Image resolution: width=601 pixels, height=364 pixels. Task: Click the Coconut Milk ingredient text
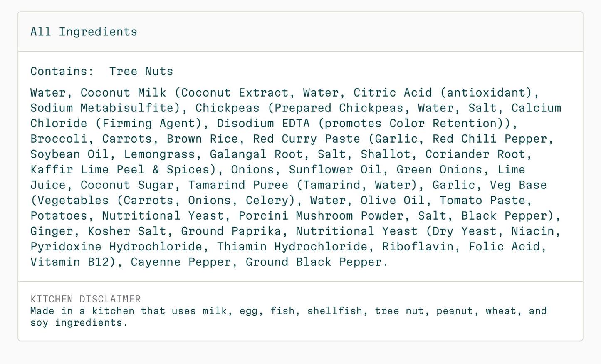tap(123, 92)
